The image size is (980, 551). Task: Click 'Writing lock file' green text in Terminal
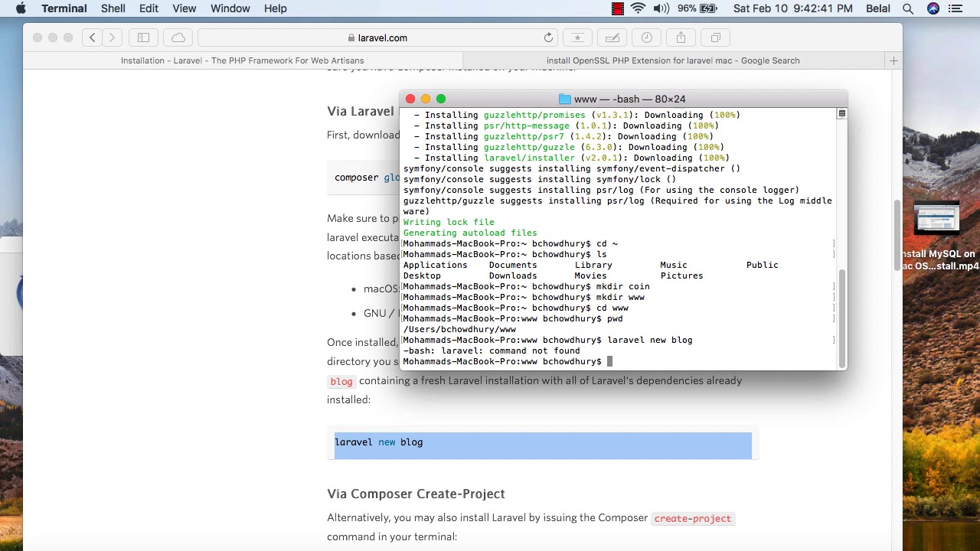[449, 222]
